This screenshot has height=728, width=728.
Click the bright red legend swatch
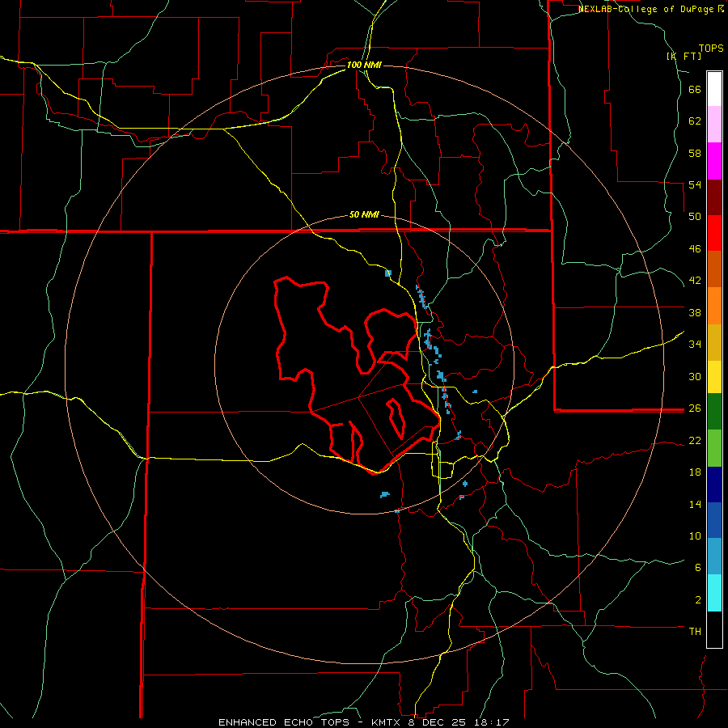(x=714, y=233)
